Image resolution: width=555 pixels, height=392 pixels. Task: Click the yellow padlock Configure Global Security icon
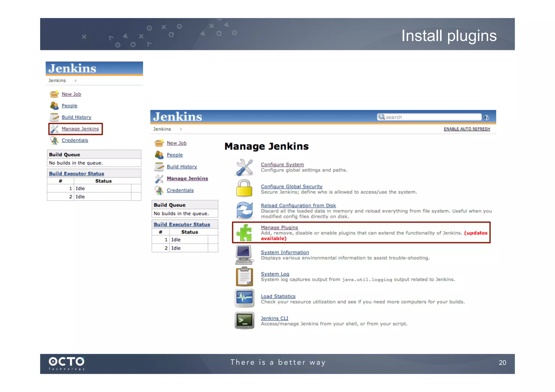pos(244,188)
